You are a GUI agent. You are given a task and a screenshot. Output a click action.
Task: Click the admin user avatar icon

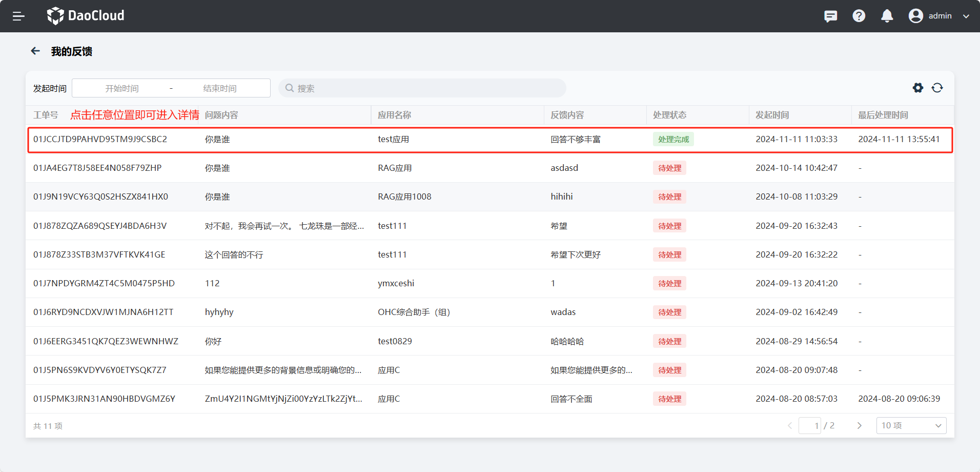(x=915, y=16)
